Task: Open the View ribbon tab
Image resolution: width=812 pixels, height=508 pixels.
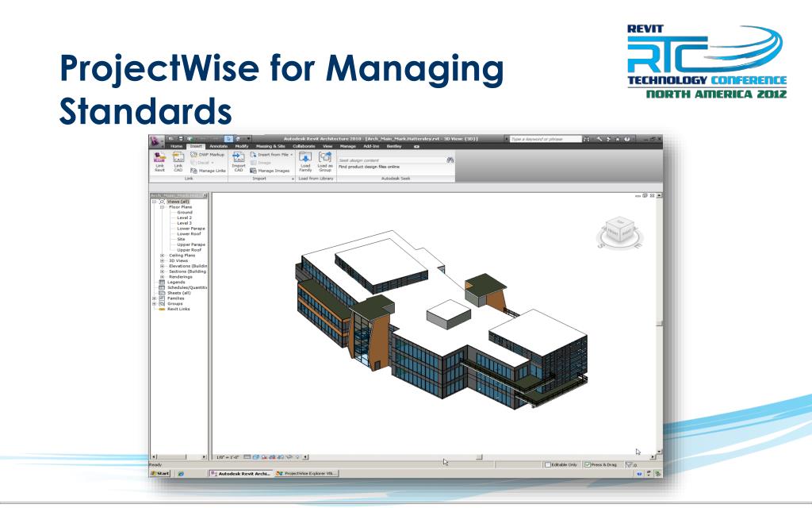Action: pyautogui.click(x=327, y=147)
